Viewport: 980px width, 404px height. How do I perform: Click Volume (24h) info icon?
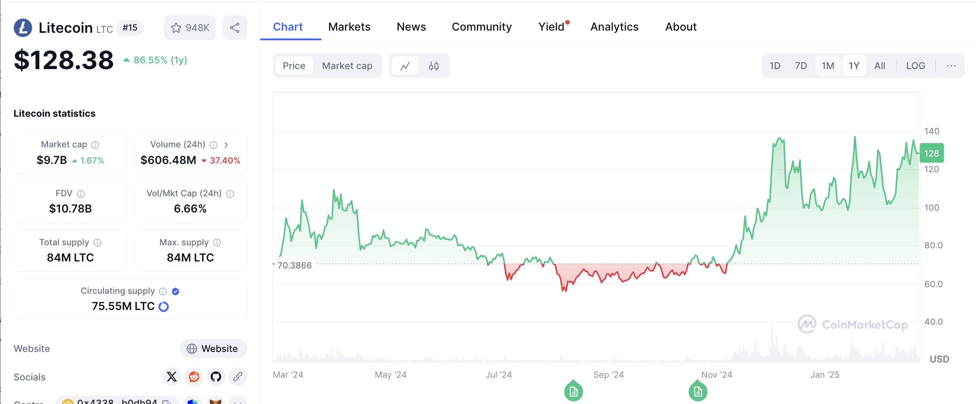214,145
